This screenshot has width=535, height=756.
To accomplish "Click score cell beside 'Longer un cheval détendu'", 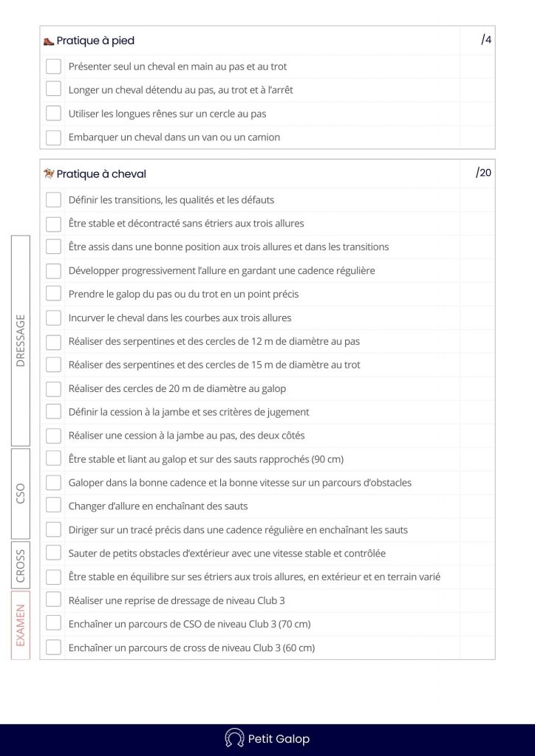I will coord(477,90).
